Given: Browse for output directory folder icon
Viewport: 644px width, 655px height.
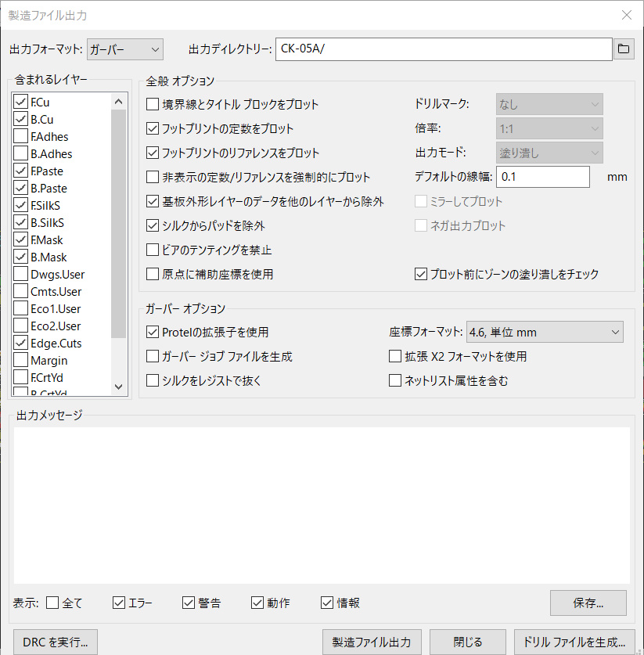Looking at the screenshot, I should (x=624, y=49).
